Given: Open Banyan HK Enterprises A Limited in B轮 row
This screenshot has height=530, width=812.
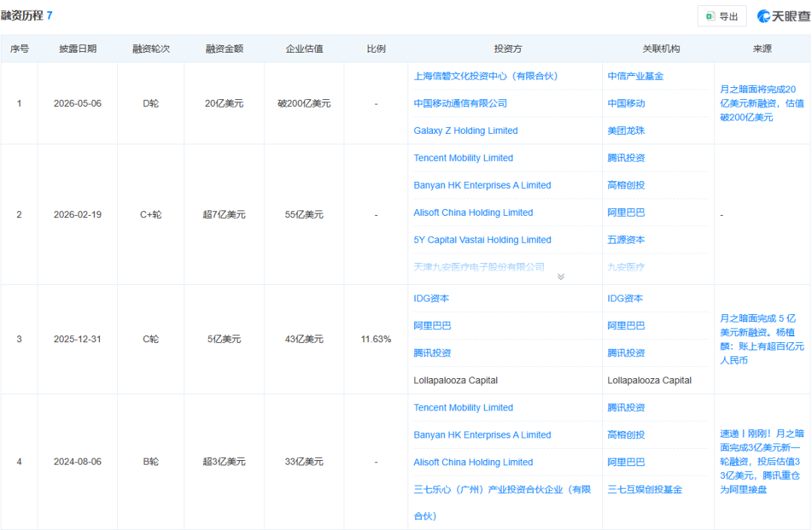Looking at the screenshot, I should (x=482, y=435).
